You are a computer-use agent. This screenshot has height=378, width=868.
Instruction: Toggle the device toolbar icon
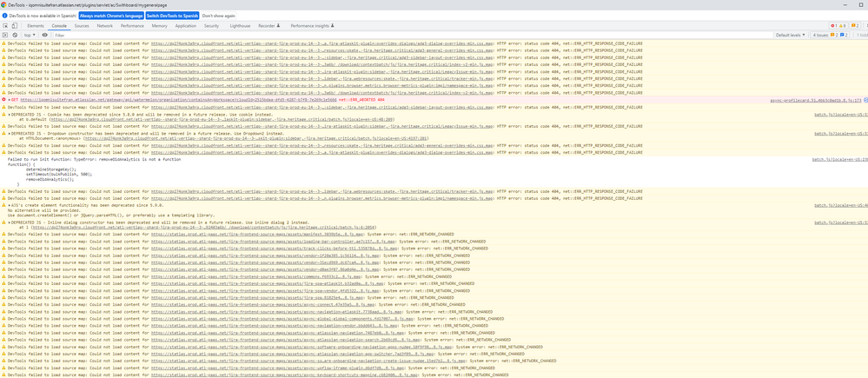pyautogui.click(x=14, y=26)
